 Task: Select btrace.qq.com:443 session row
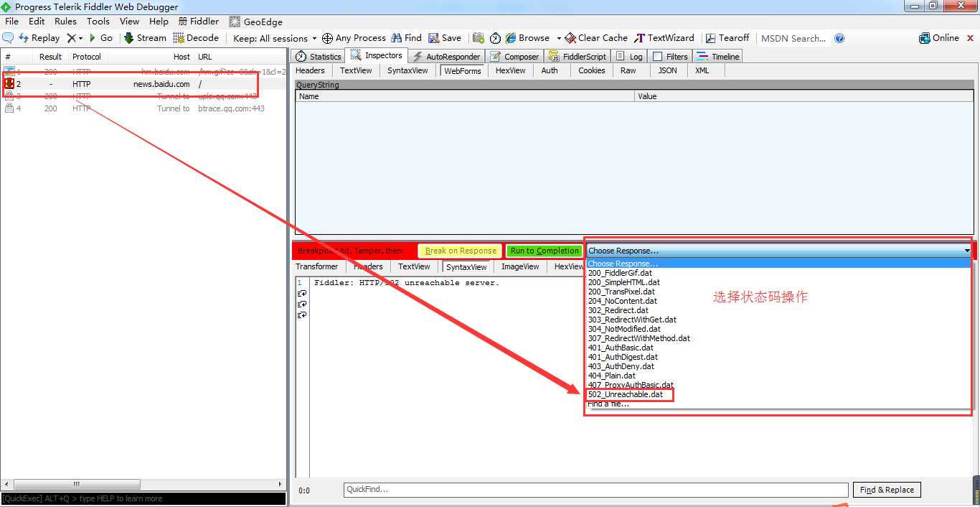(143, 108)
